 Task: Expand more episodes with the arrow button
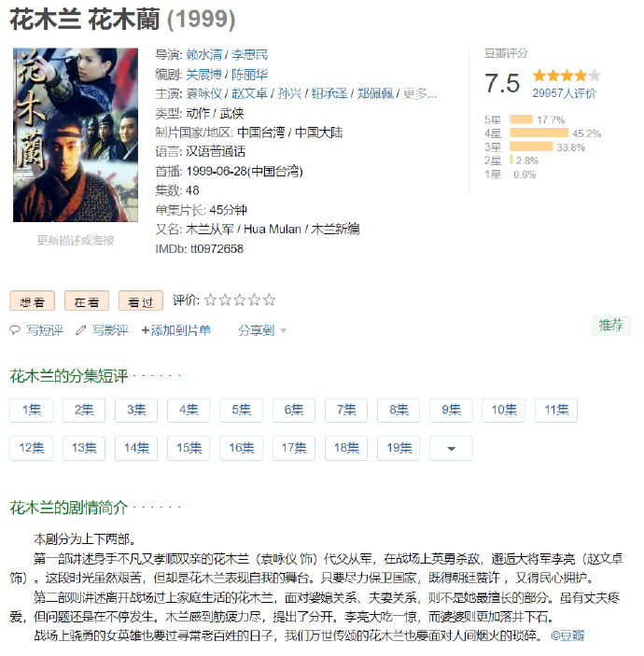[453, 449]
